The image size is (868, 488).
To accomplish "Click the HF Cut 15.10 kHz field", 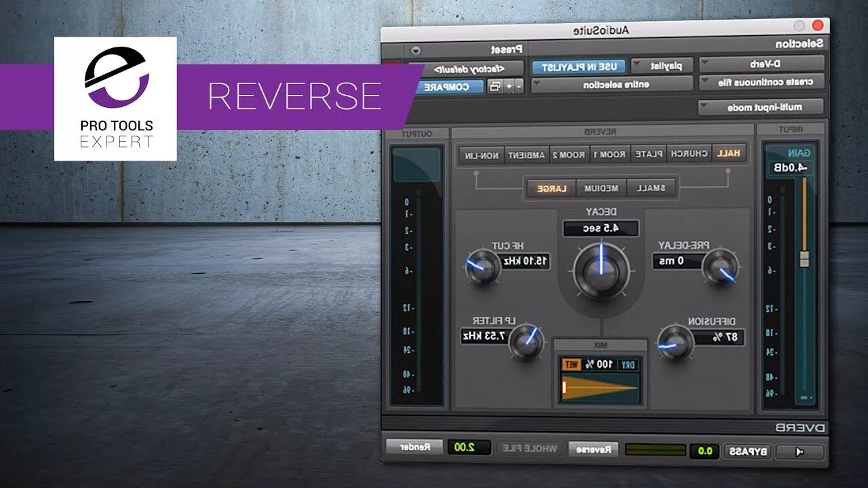I will click(x=525, y=261).
